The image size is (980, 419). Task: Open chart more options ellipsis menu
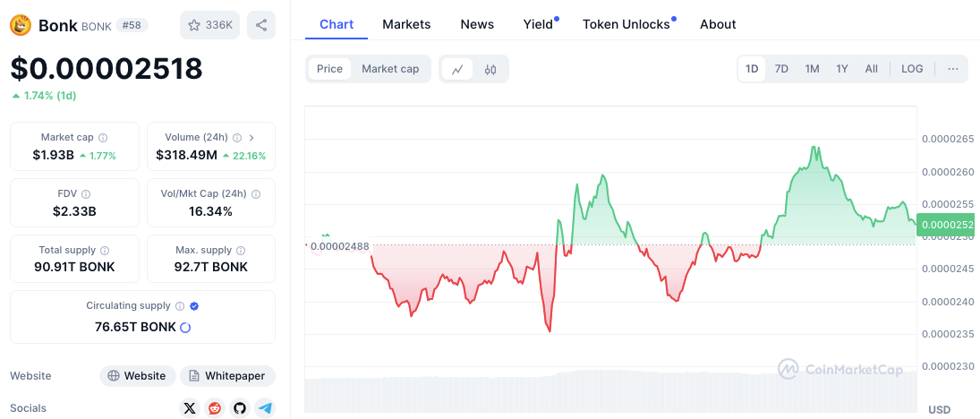[x=953, y=69]
